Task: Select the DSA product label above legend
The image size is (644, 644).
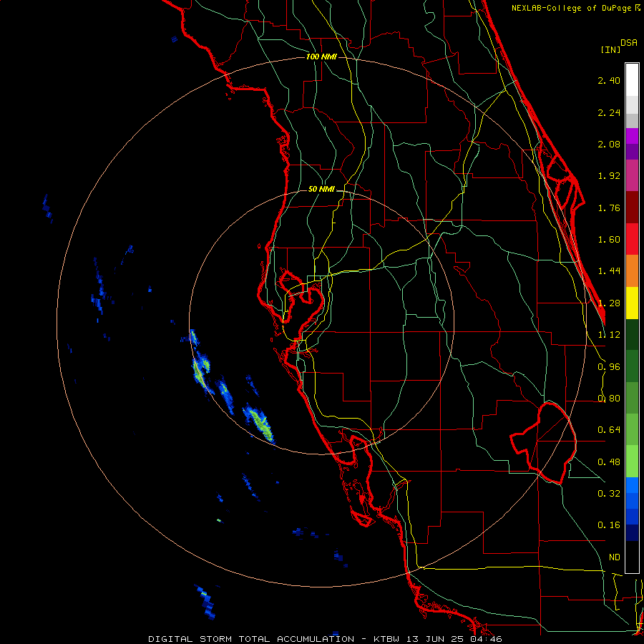Action: (x=629, y=43)
